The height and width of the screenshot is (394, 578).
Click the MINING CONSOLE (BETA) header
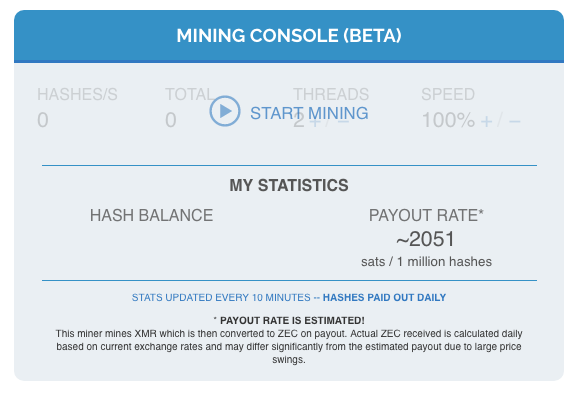tap(289, 36)
